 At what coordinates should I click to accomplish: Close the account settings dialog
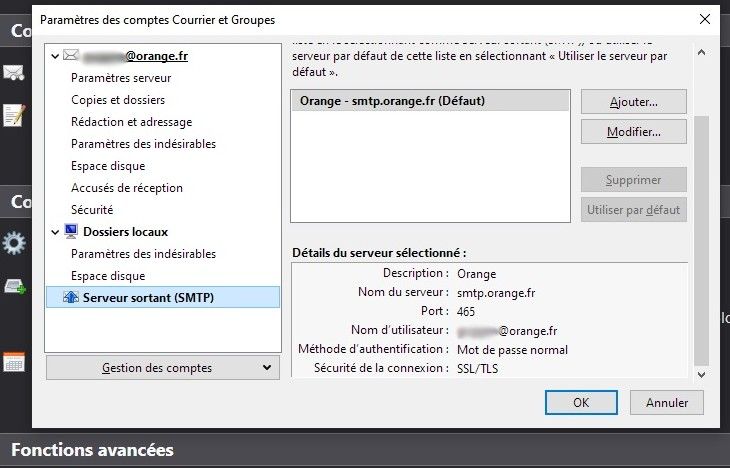tap(705, 19)
